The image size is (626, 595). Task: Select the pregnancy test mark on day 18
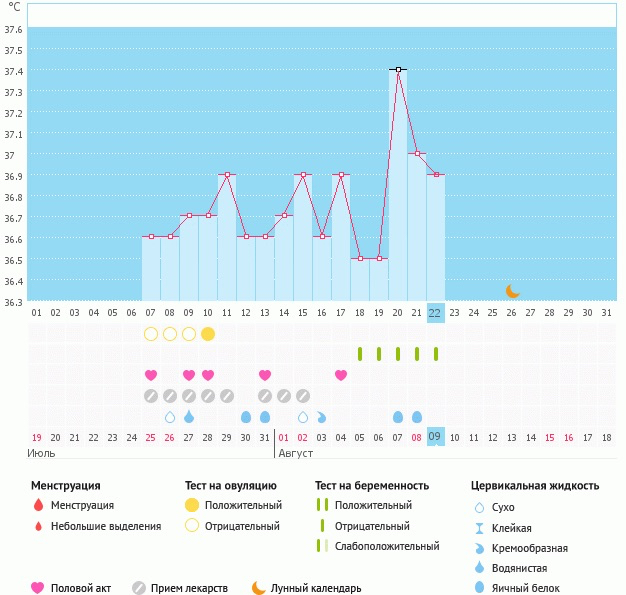[x=360, y=354]
